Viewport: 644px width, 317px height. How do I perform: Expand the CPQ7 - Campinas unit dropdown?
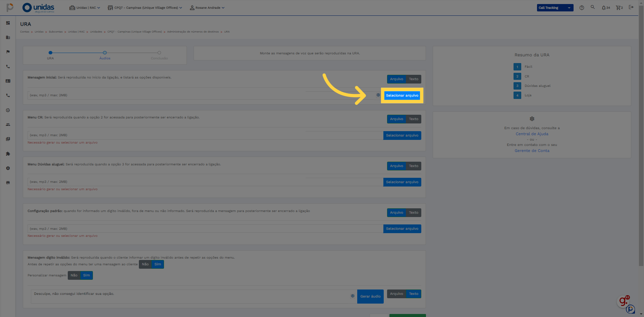click(145, 8)
